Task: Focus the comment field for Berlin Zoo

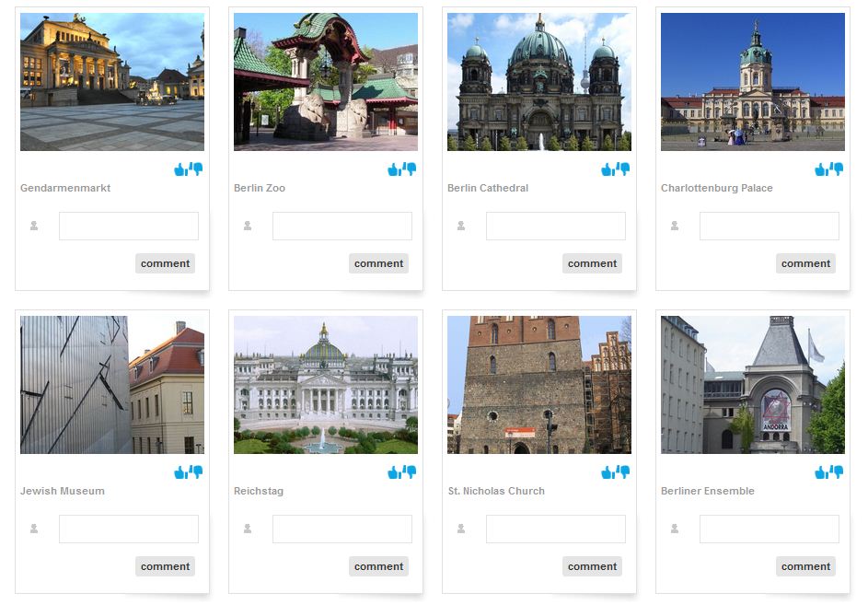Action: point(341,226)
